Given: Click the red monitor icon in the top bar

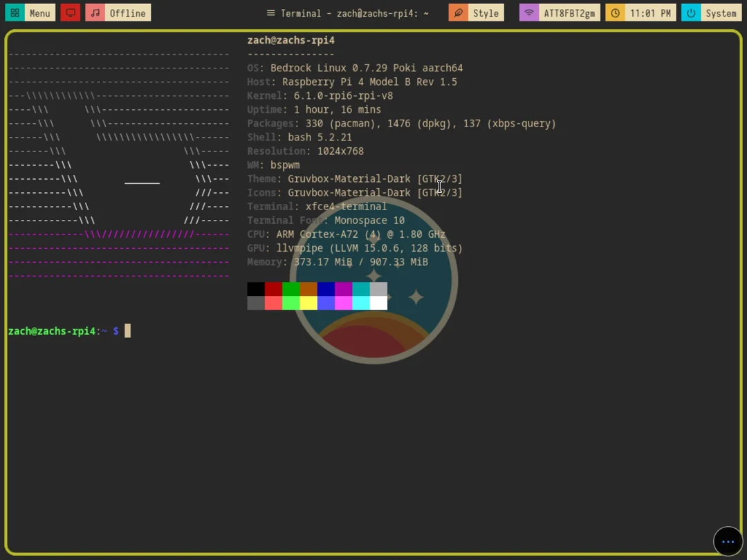Looking at the screenshot, I should coord(70,12).
